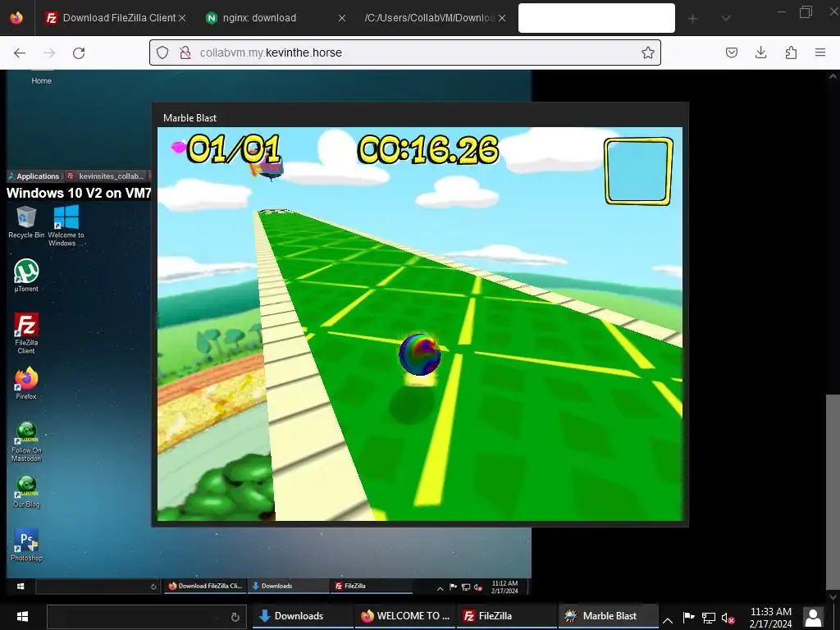Open Marble Blast in the outer taskbar
The height and width of the screenshot is (630, 840).
coord(608,616)
